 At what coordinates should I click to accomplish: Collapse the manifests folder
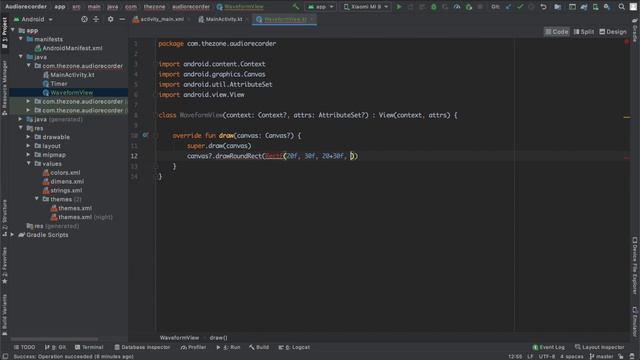coord(21,39)
